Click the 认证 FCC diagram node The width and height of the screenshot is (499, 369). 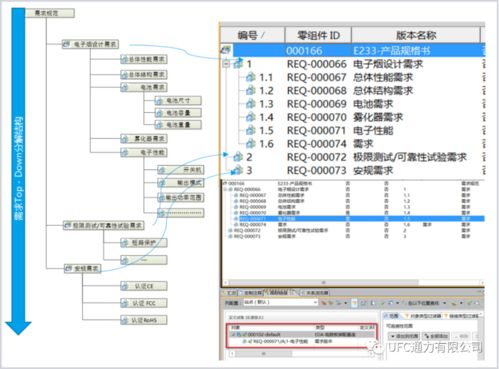tap(144, 303)
